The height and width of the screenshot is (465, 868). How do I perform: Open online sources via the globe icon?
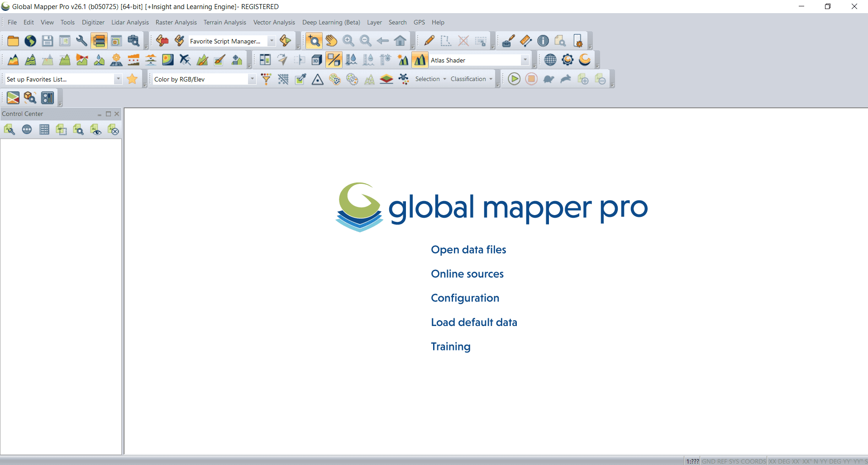click(30, 41)
